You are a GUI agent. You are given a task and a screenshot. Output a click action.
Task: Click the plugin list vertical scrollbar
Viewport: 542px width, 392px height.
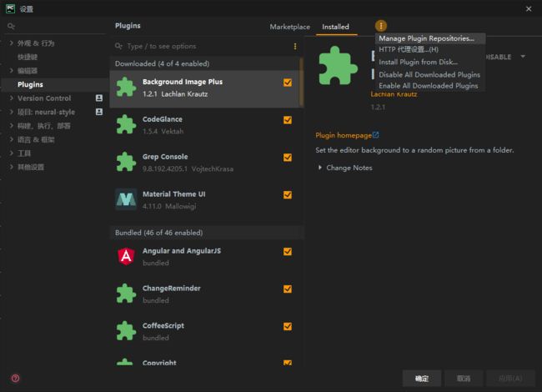[x=301, y=83]
